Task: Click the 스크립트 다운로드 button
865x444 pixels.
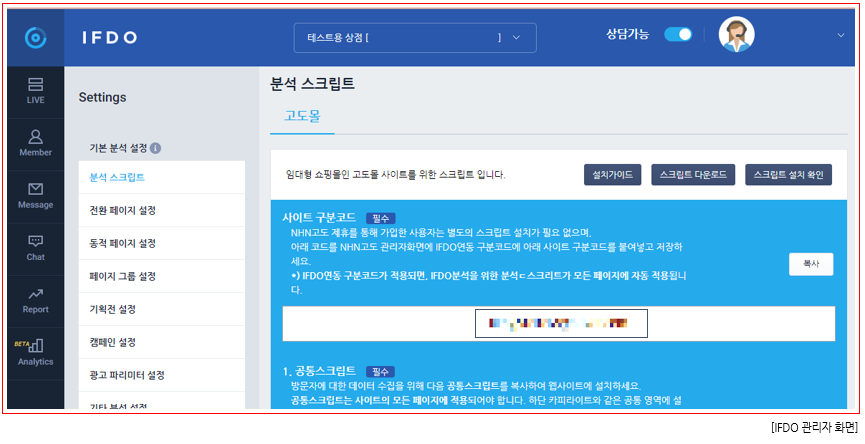Action: [693, 175]
